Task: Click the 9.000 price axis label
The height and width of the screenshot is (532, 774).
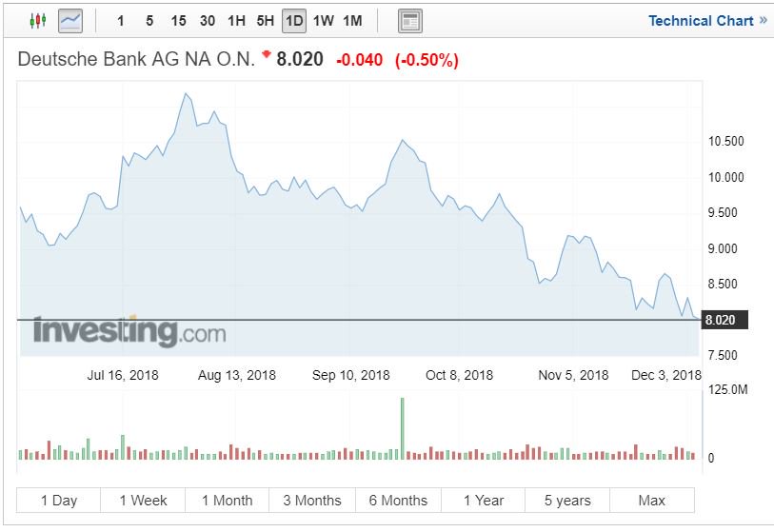Action: tap(723, 248)
